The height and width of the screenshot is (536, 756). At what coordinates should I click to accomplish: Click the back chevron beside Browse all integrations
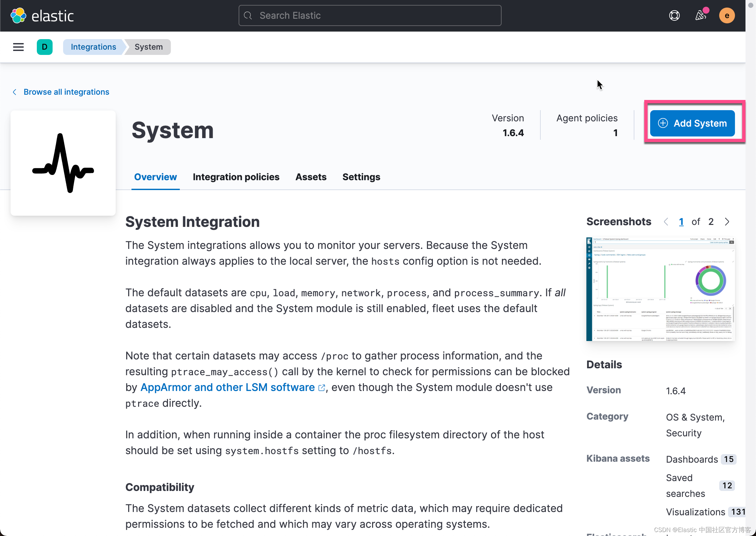click(x=14, y=92)
